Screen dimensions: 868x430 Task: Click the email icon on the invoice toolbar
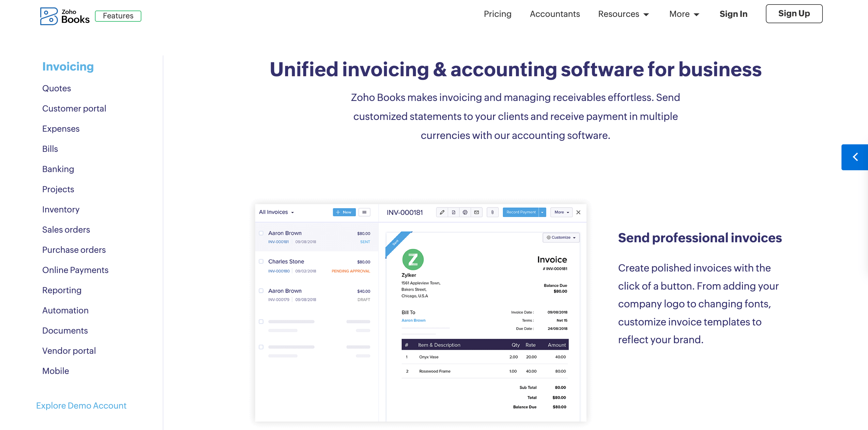[x=476, y=212]
